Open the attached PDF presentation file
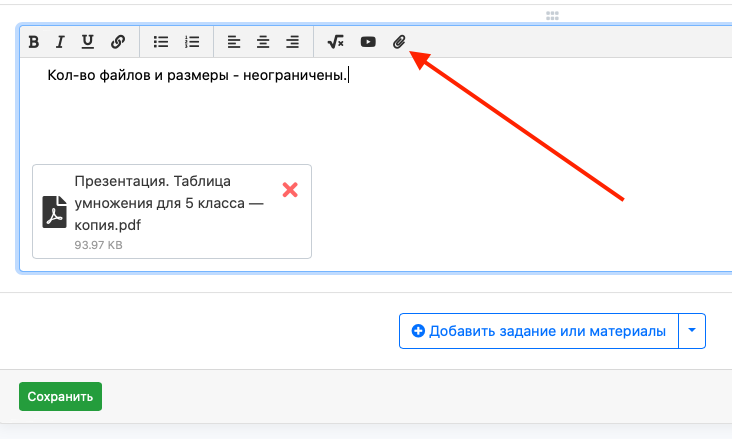Screen dimensions: 732x439 tap(169, 203)
